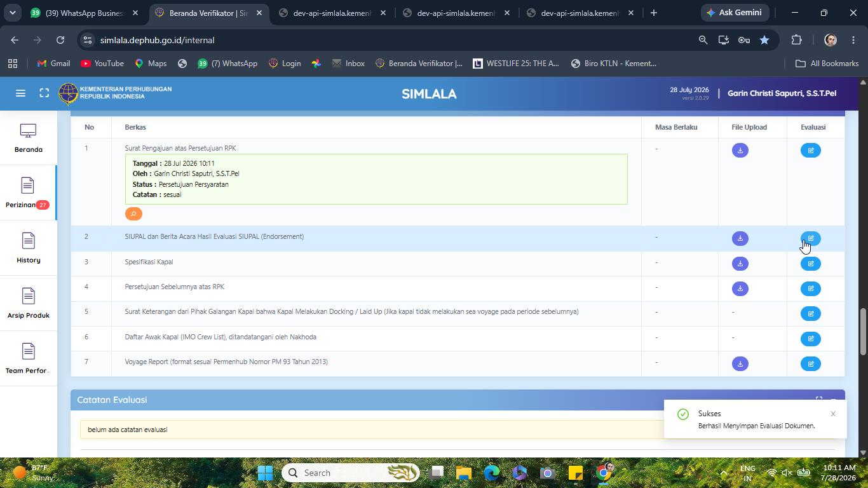Open the hamburger sidebar menu

pyautogui.click(x=20, y=93)
